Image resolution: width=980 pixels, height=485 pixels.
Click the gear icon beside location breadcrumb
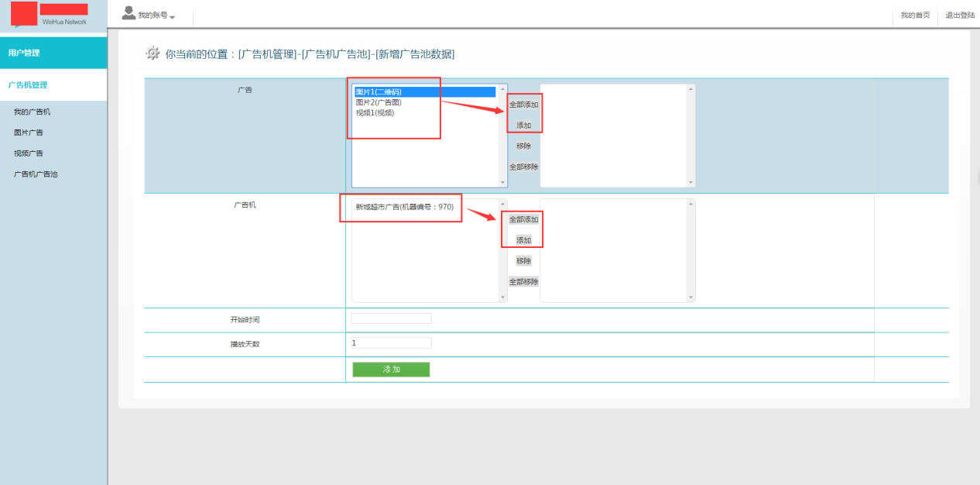click(152, 53)
